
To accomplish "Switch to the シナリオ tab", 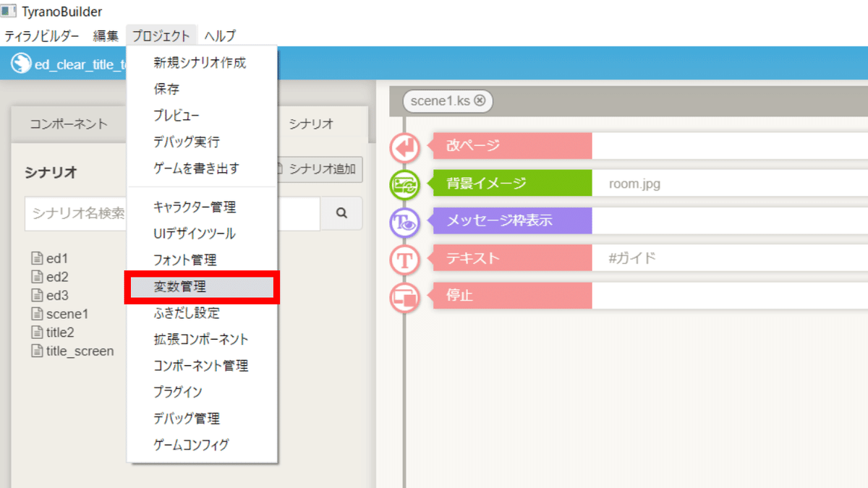I will (312, 124).
